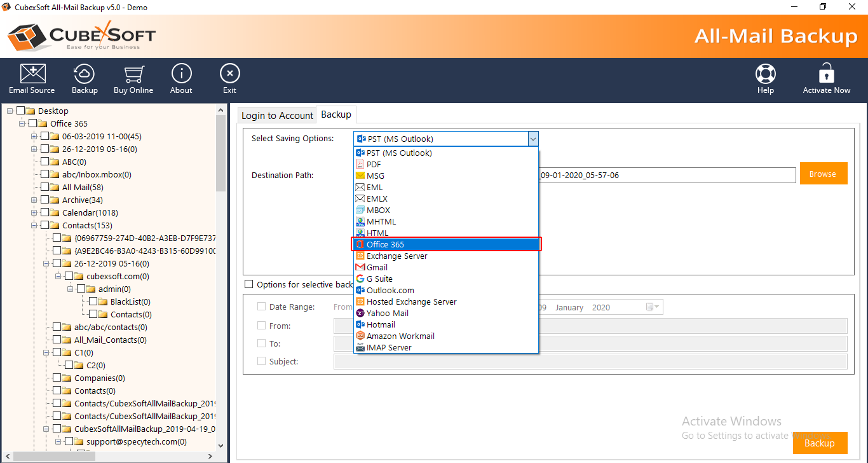Check the All Mail(58) folder checkbox

[45, 187]
